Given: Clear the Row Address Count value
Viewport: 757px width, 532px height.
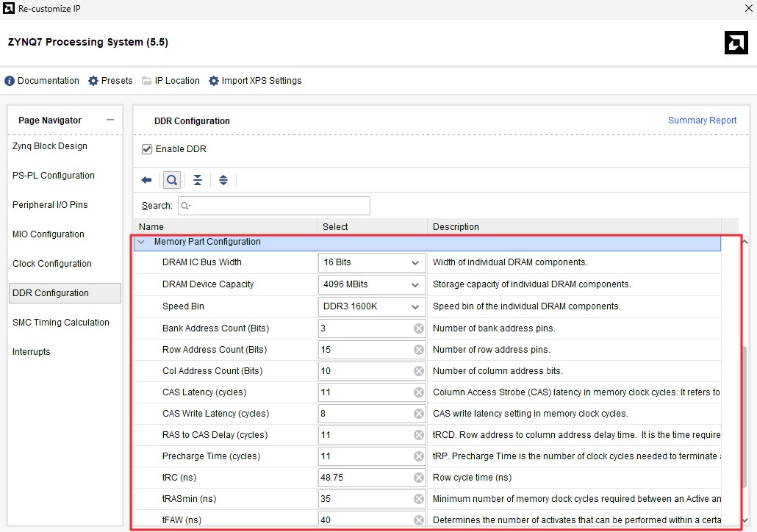Looking at the screenshot, I should [x=419, y=350].
